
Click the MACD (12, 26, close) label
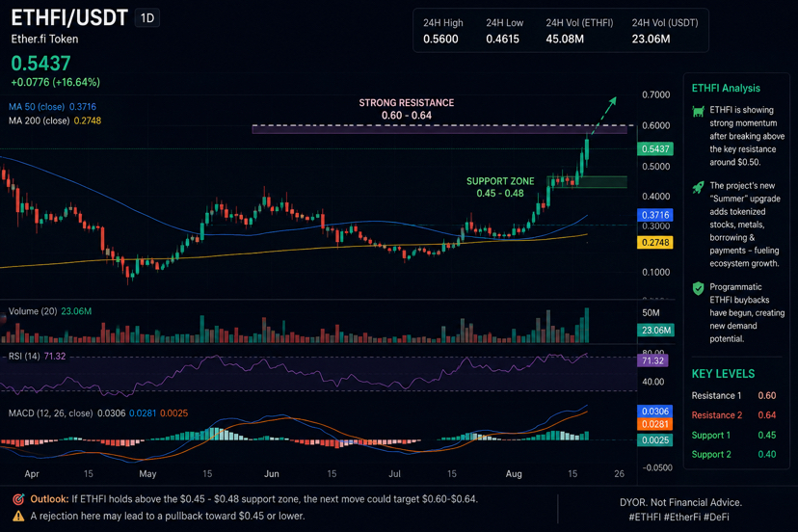[x=50, y=412]
